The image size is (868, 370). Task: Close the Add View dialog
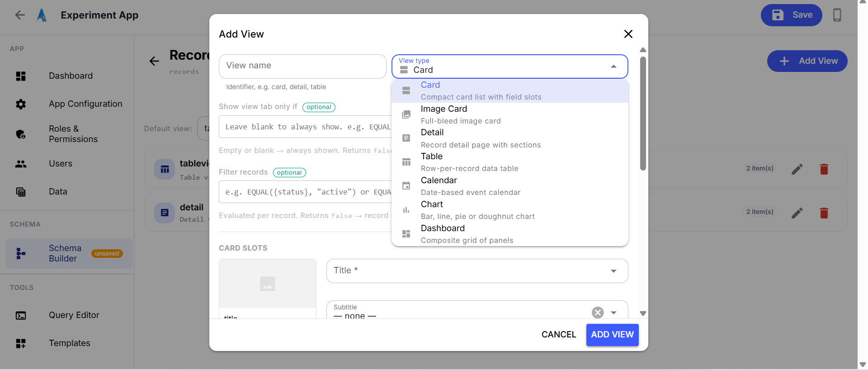click(x=628, y=34)
